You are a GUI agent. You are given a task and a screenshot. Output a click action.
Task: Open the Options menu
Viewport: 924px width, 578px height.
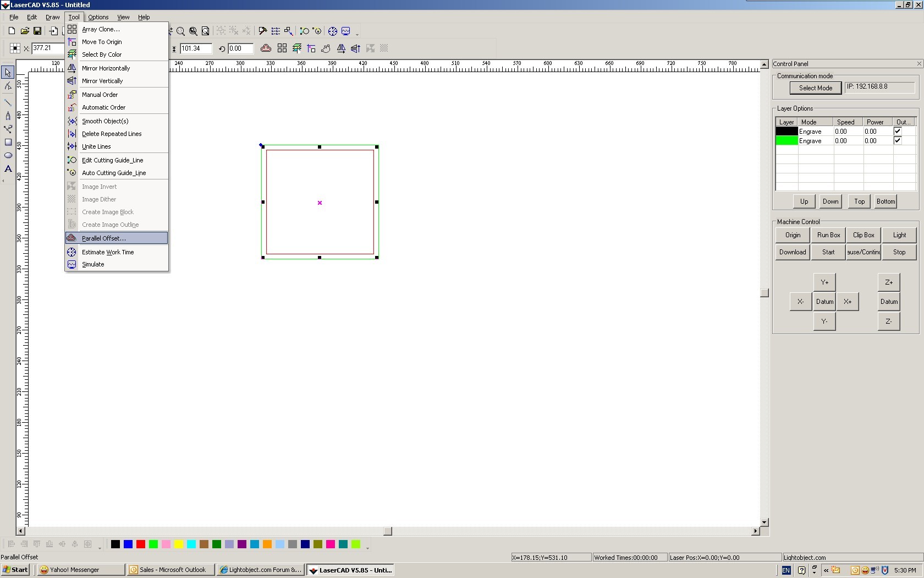coord(98,17)
